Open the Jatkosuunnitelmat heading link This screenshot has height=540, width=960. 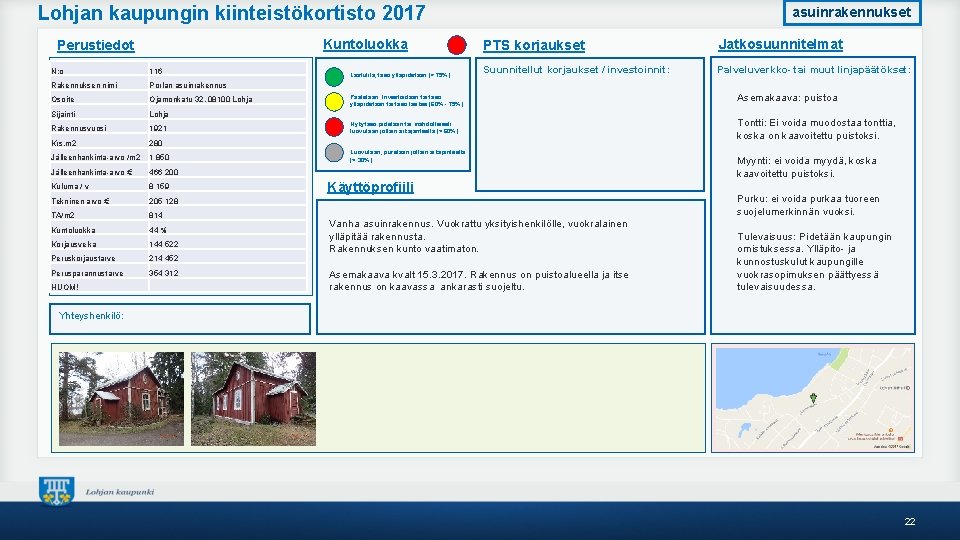click(x=781, y=44)
